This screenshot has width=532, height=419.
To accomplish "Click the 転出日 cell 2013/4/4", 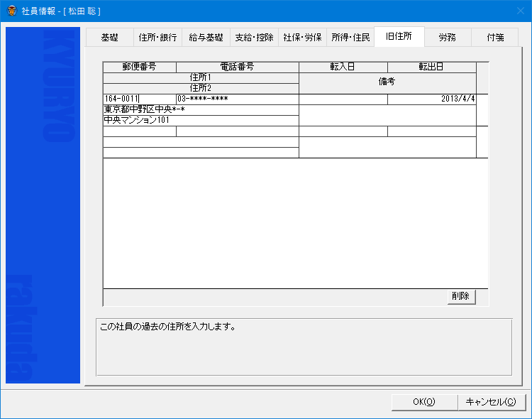I will 431,99.
